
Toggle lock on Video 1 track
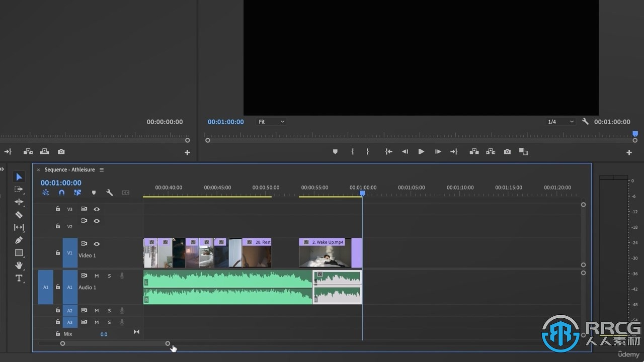point(58,252)
